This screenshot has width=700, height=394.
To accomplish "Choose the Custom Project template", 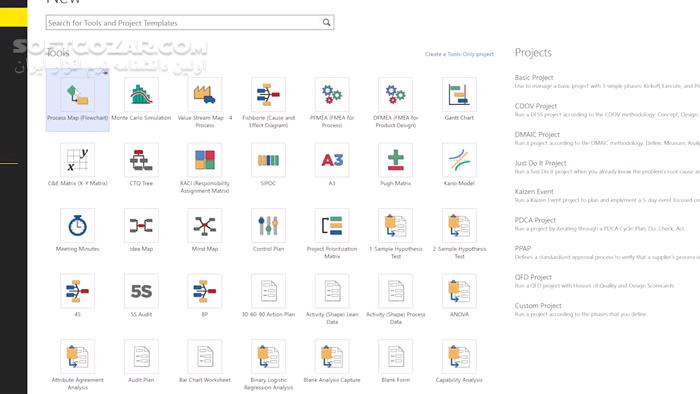I will [x=538, y=306].
